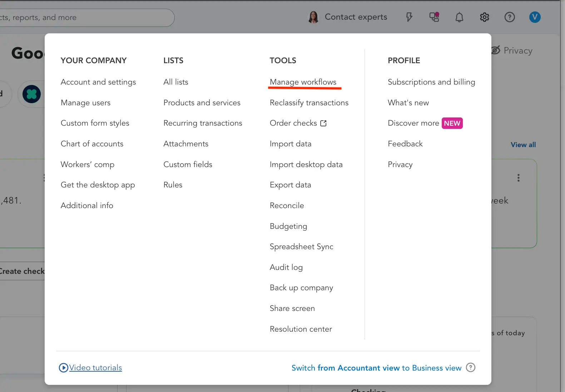
Task: Open All lists
Action: coord(176,82)
